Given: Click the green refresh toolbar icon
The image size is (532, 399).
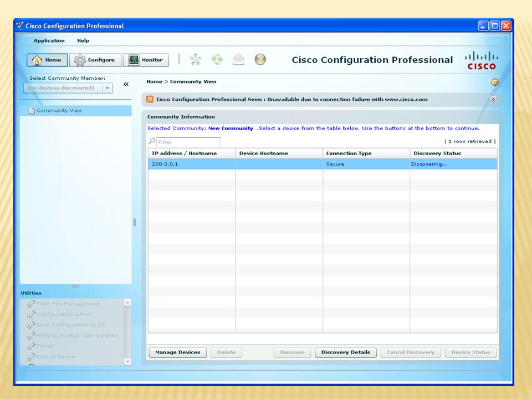Looking at the screenshot, I should tap(217, 59).
